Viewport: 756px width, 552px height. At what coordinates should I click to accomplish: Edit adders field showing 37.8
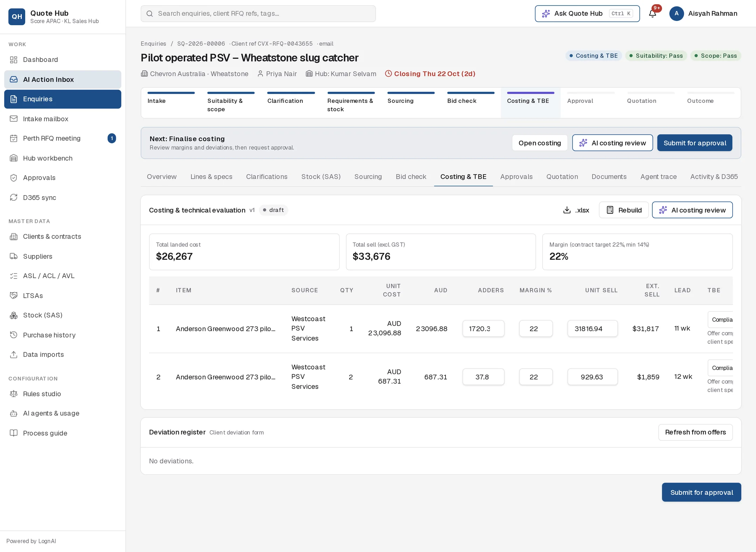[483, 377]
